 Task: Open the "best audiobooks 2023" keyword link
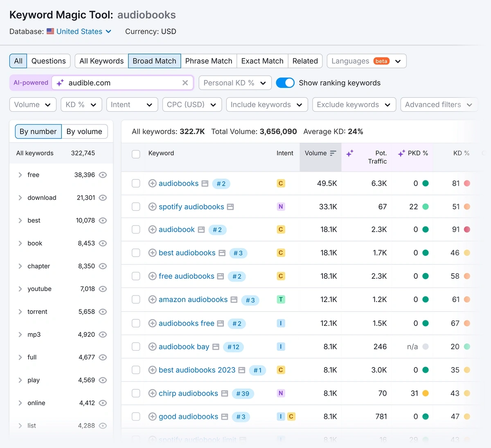(197, 370)
